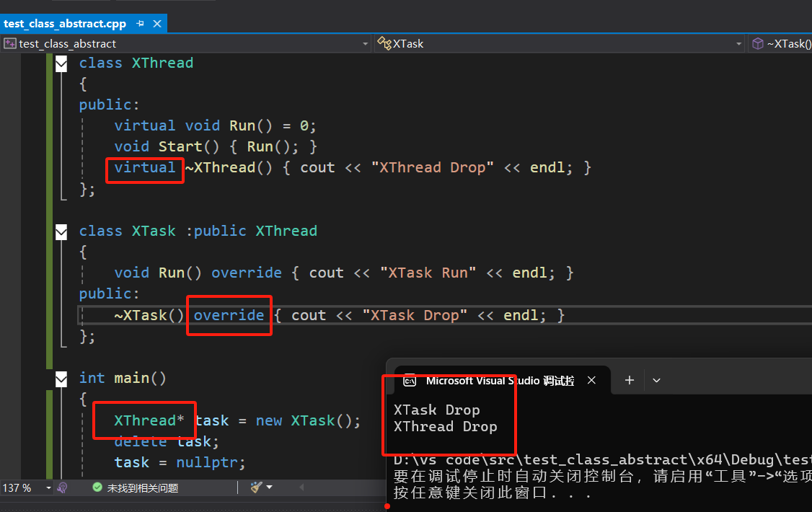Open the ~XTask() member navigation dropdown

pyautogui.click(x=780, y=44)
